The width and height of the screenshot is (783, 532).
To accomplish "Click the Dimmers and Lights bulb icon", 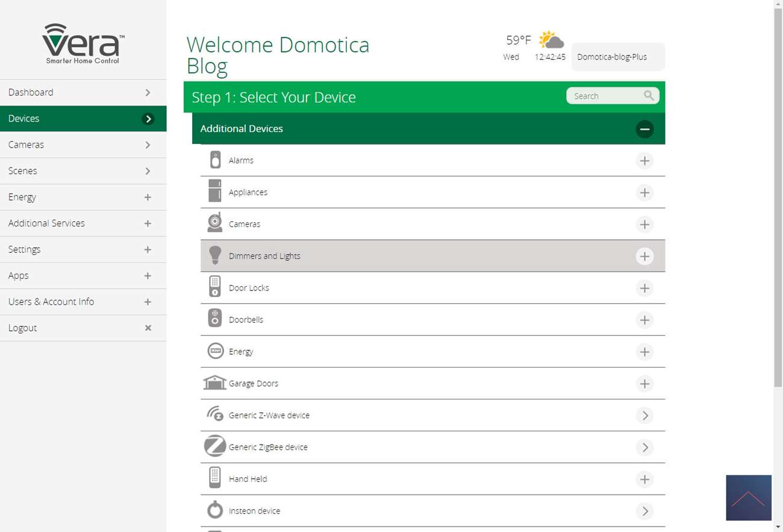I will pos(215,255).
